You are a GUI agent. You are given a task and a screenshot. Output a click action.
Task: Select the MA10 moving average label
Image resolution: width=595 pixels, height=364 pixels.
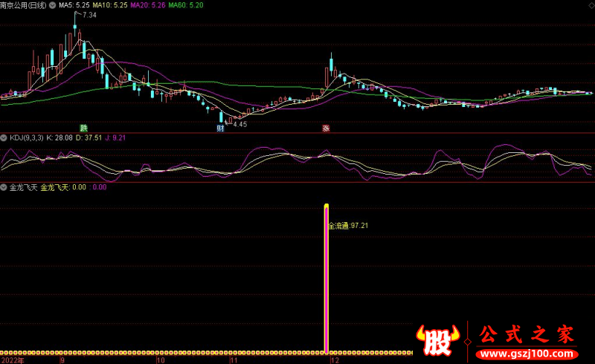pos(109,5)
